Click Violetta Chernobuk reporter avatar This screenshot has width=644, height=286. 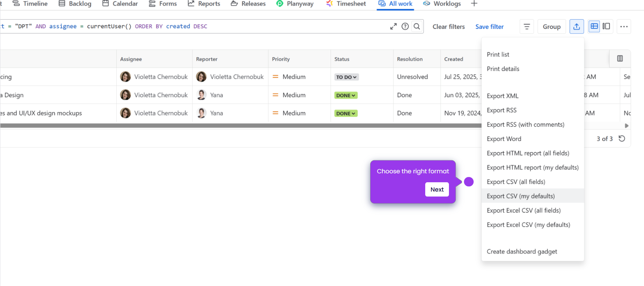[201, 76]
